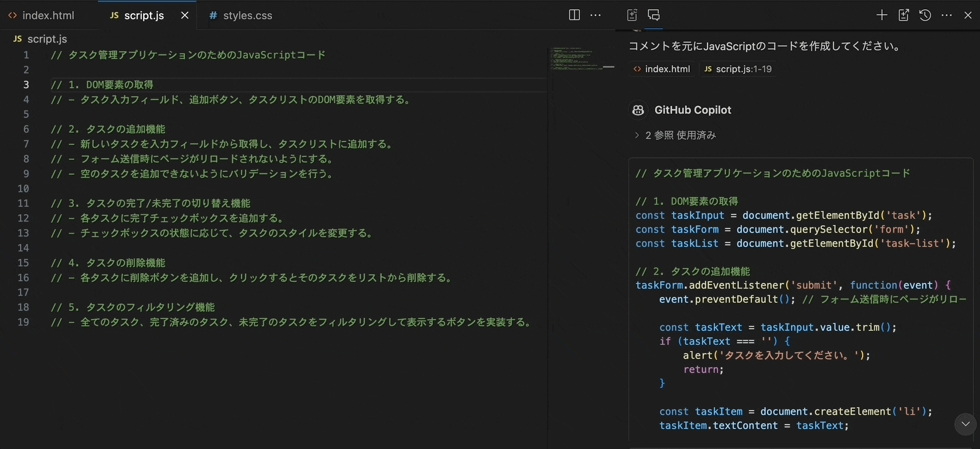
Task: Click editor line 1 JavaScriptコード comment
Action: click(188, 55)
